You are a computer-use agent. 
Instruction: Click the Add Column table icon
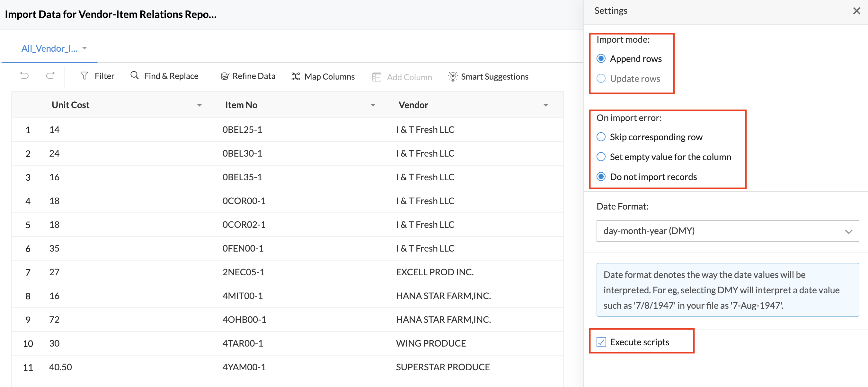[x=377, y=77]
